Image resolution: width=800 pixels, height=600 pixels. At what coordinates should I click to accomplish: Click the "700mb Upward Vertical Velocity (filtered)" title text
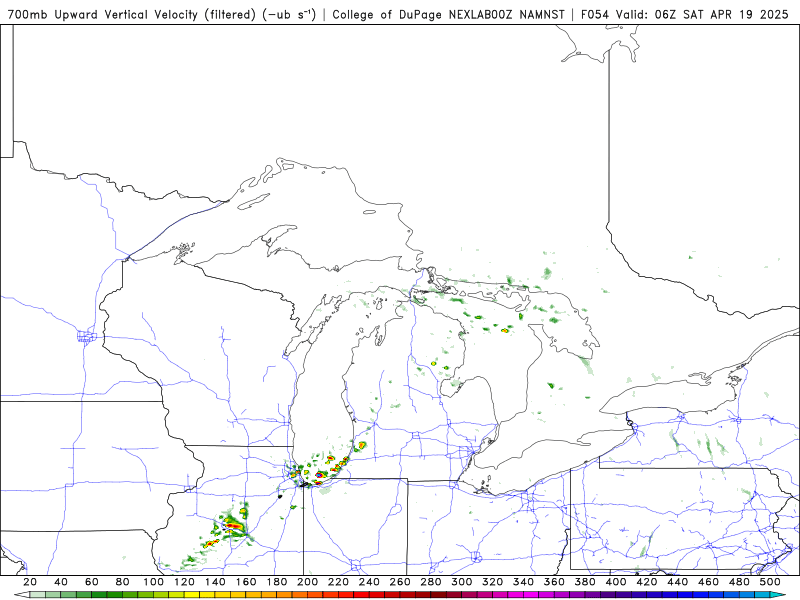click(x=132, y=14)
